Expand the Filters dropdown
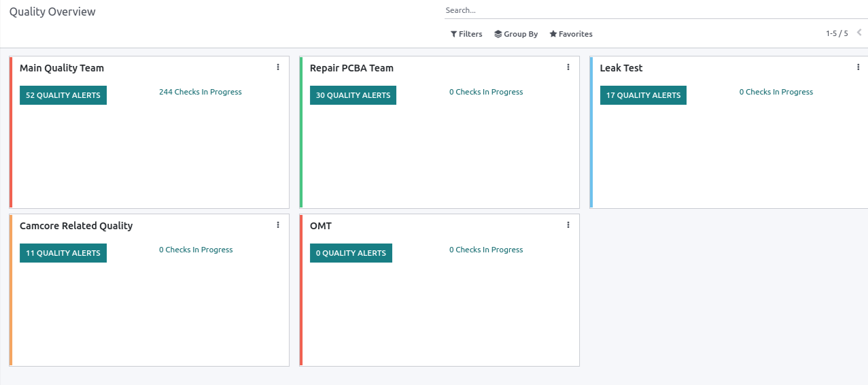This screenshot has width=868, height=385. [x=466, y=34]
